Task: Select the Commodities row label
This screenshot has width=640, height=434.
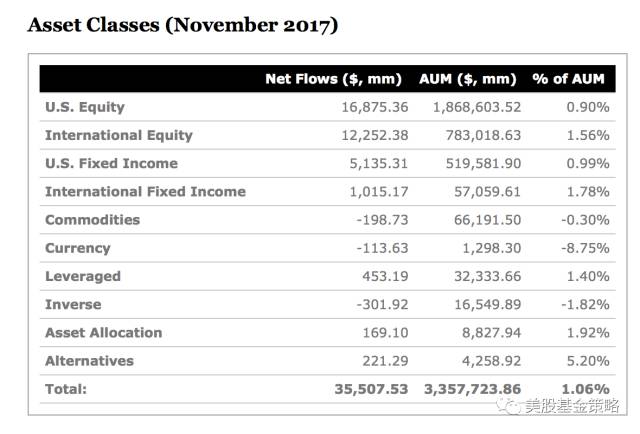Action: 93,220
